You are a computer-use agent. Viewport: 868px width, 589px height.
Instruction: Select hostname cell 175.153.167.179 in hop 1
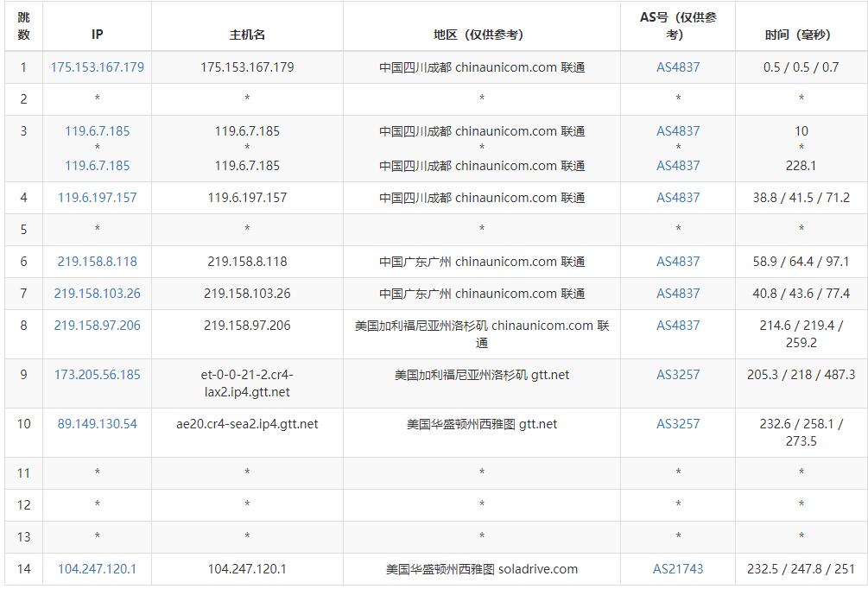pyautogui.click(x=248, y=67)
